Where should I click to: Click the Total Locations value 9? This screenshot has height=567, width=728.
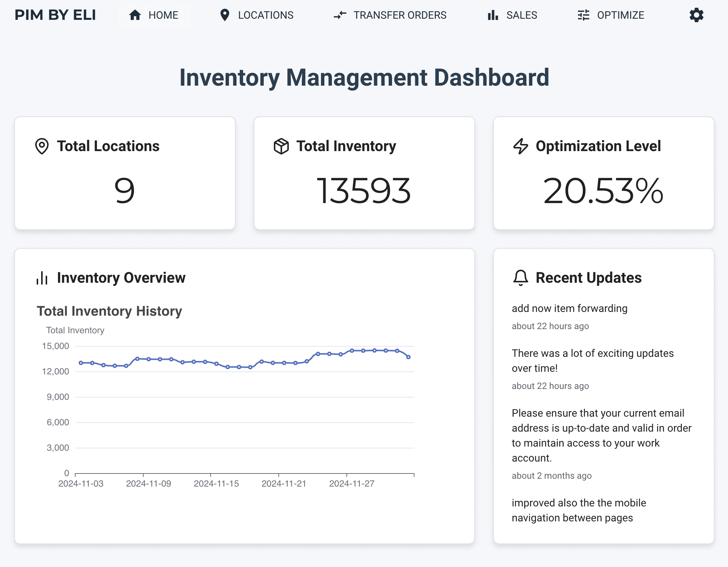click(125, 191)
